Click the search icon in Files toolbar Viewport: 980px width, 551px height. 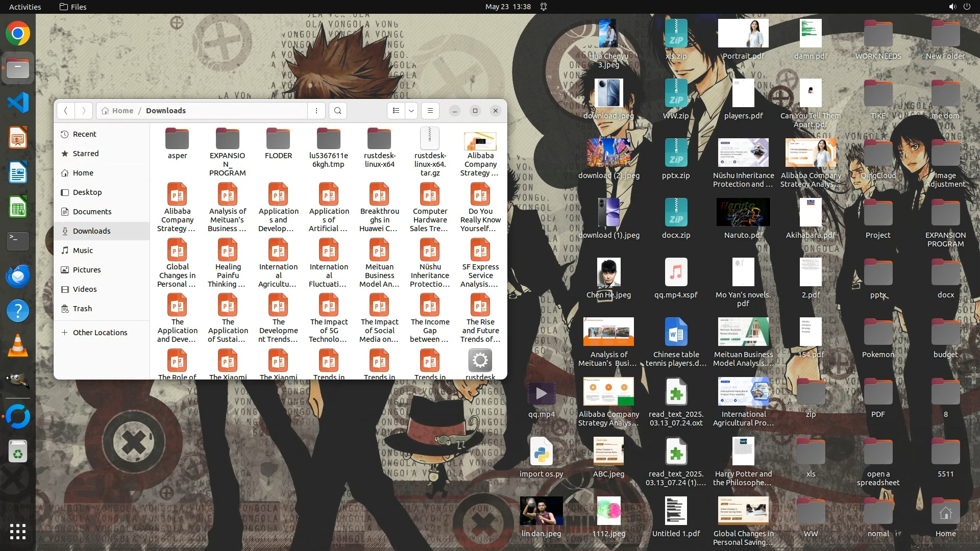click(x=337, y=111)
